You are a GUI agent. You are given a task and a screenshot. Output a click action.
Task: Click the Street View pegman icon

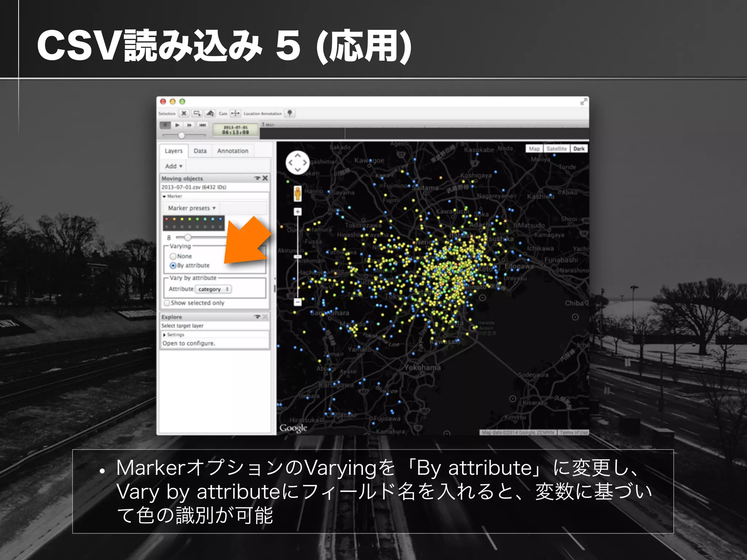pyautogui.click(x=298, y=193)
